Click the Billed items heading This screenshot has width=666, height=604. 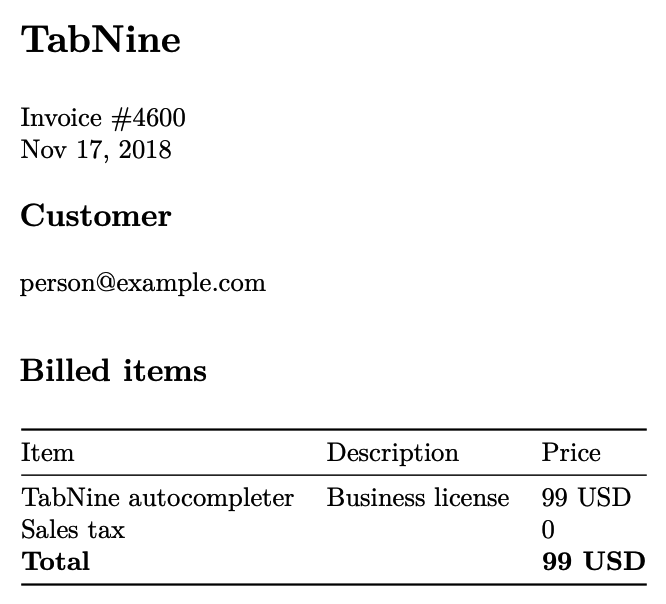click(x=113, y=370)
